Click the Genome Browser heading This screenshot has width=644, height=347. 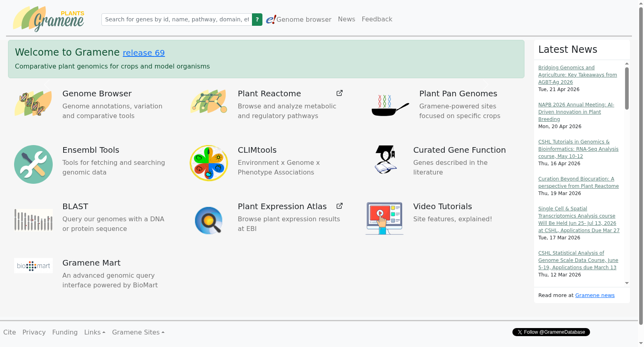[97, 94]
